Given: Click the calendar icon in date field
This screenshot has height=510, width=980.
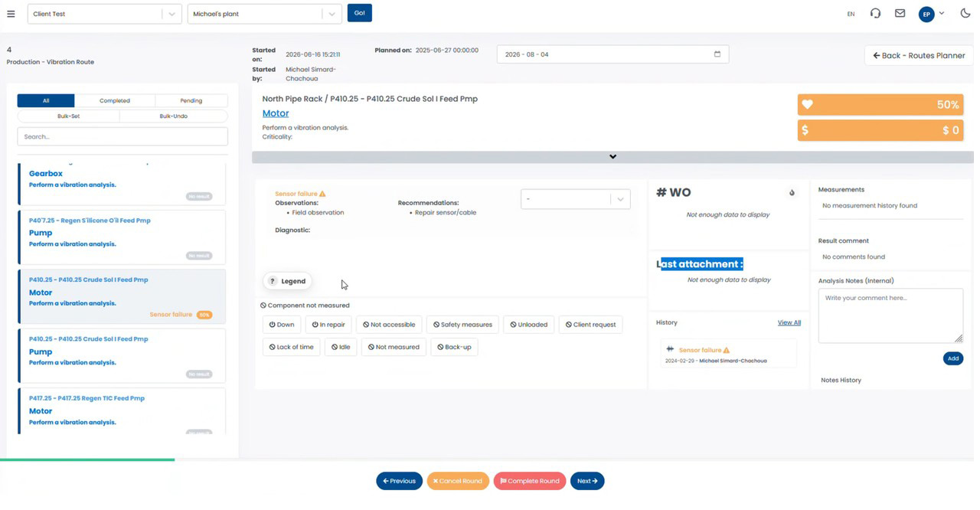Looking at the screenshot, I should [x=717, y=54].
